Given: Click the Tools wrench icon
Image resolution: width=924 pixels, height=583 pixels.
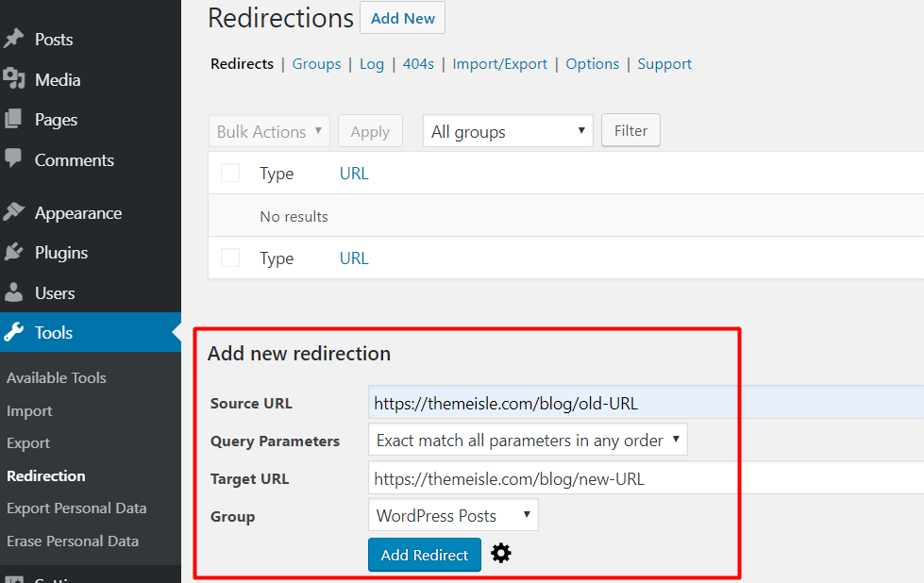Looking at the screenshot, I should (x=15, y=332).
